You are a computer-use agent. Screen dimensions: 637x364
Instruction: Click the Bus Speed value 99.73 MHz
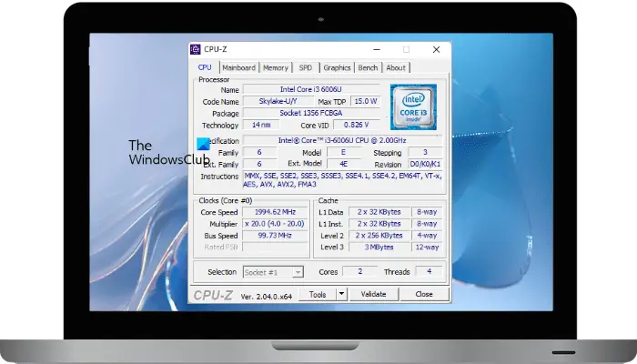tap(275, 236)
